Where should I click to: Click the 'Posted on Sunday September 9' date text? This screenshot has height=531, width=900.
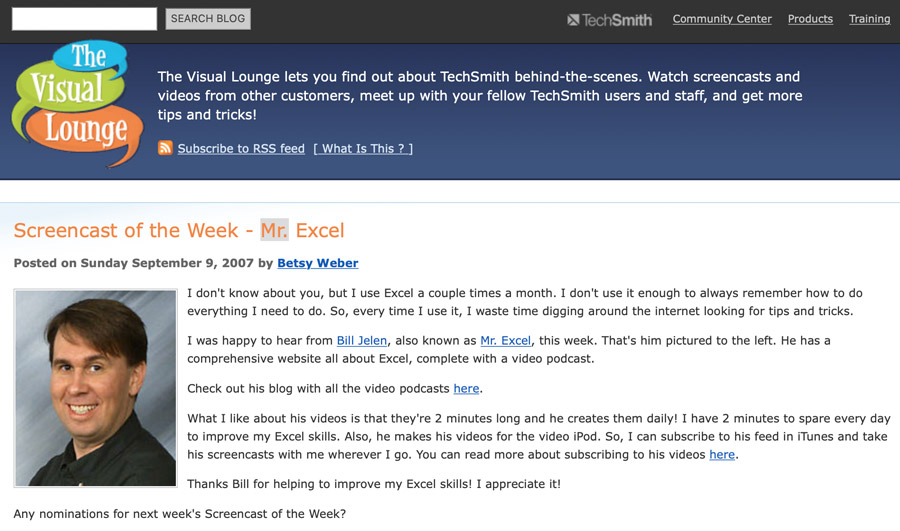pyautogui.click(x=134, y=263)
